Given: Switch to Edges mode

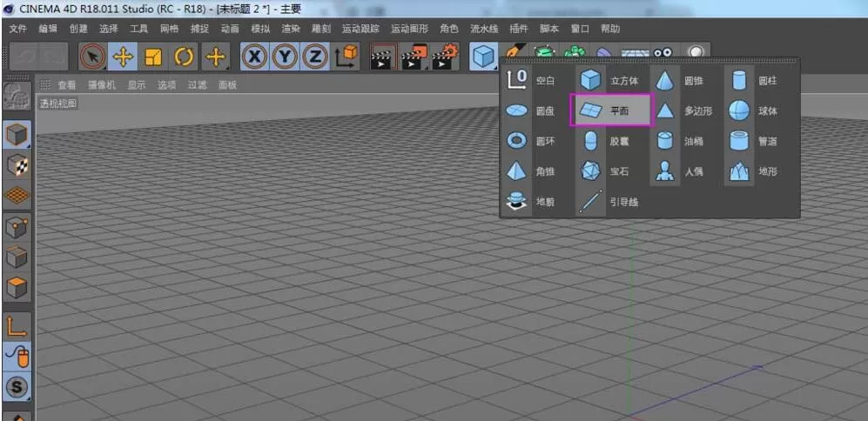Looking at the screenshot, I should pyautogui.click(x=17, y=257).
